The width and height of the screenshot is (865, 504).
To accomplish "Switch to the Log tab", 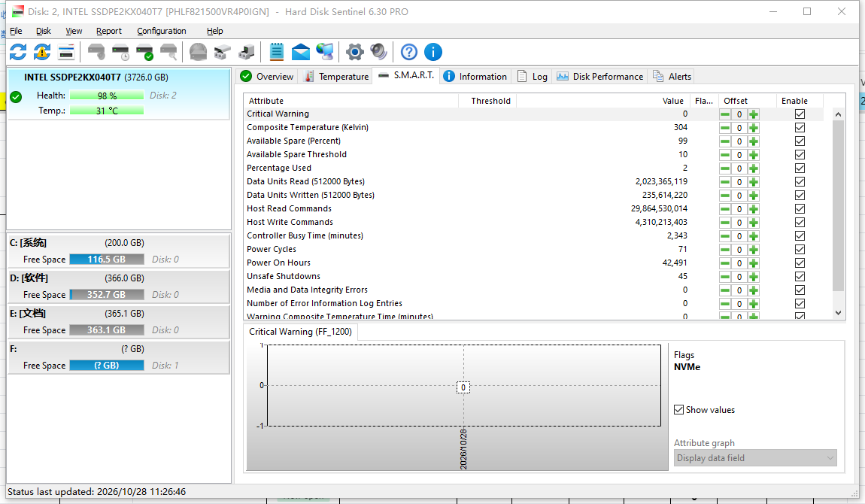I will coord(533,77).
